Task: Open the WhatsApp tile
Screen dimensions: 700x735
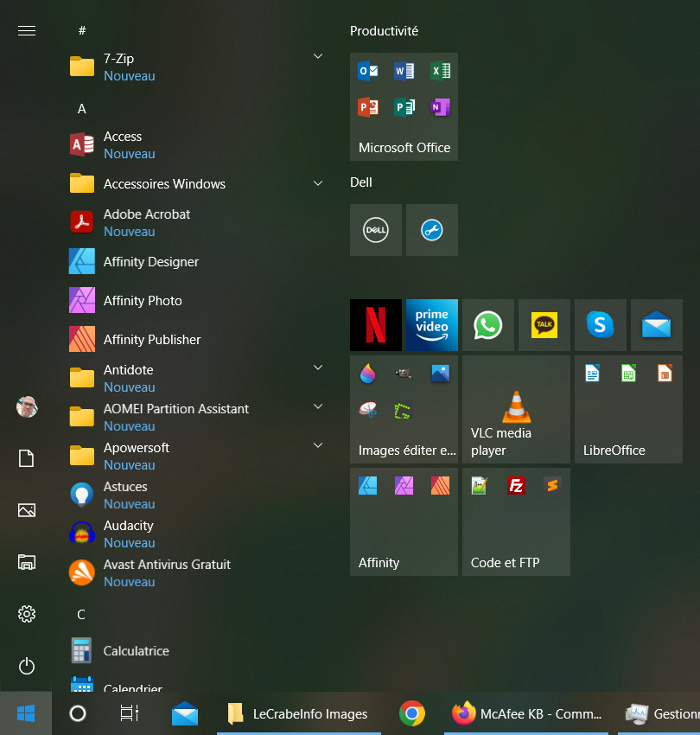Action: 488,325
